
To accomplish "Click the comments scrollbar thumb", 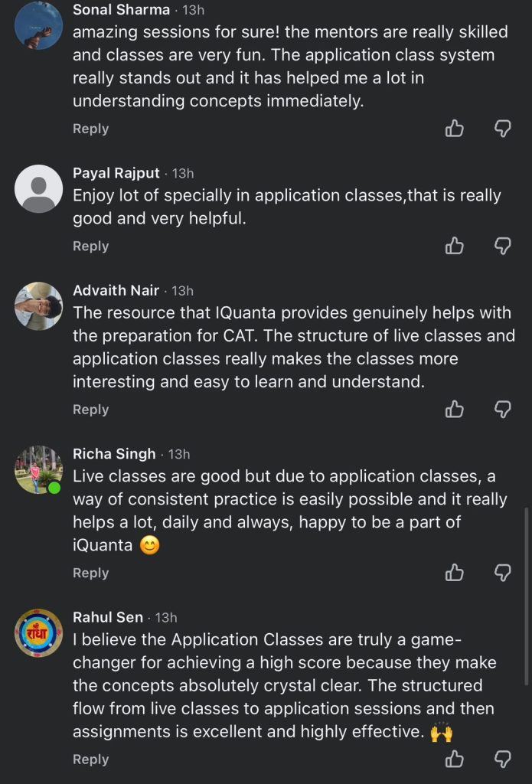I will 526,596.
